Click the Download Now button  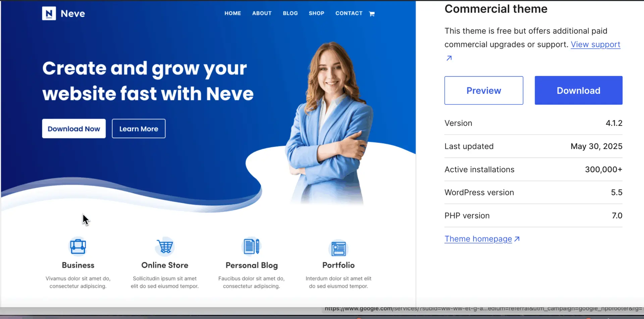click(x=73, y=128)
